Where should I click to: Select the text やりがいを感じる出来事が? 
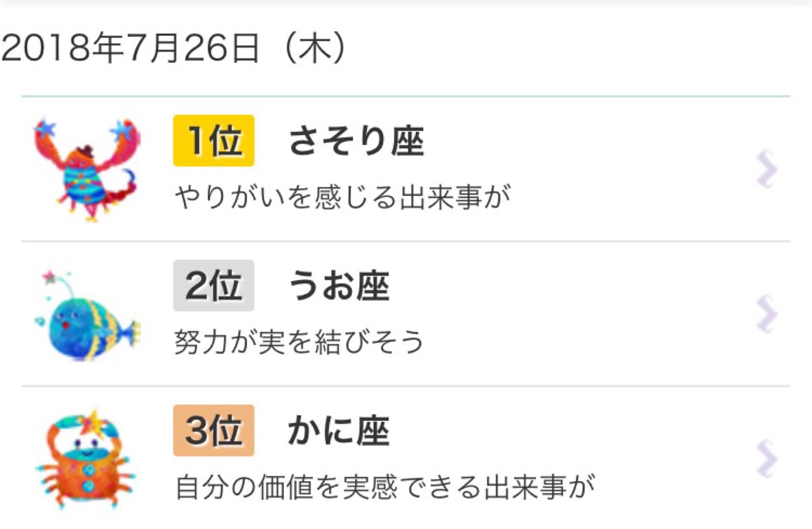[343, 196]
